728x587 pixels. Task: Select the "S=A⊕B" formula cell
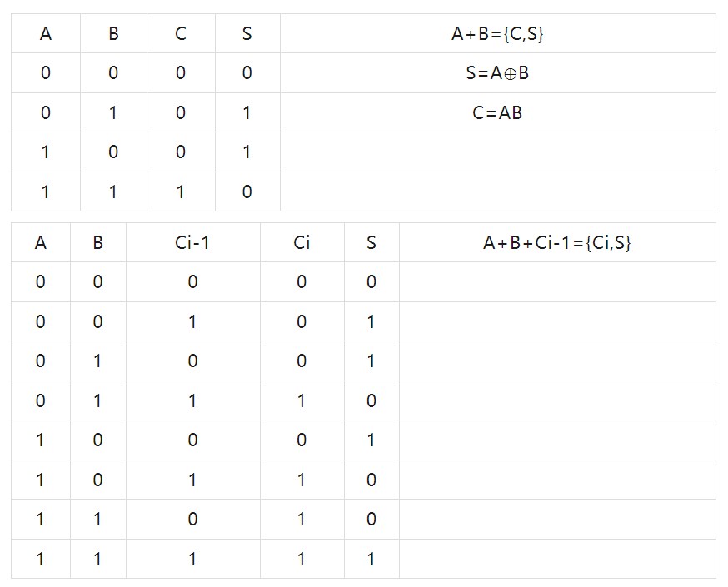497,72
